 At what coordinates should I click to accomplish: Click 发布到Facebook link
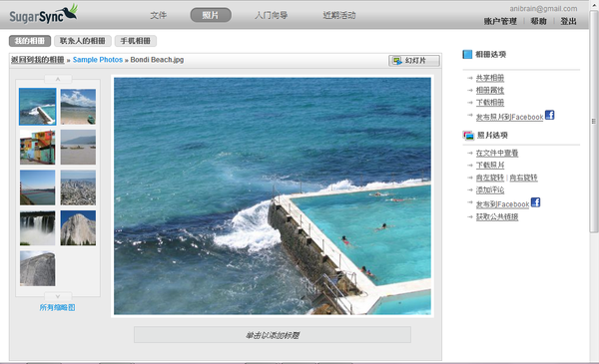coord(502,204)
